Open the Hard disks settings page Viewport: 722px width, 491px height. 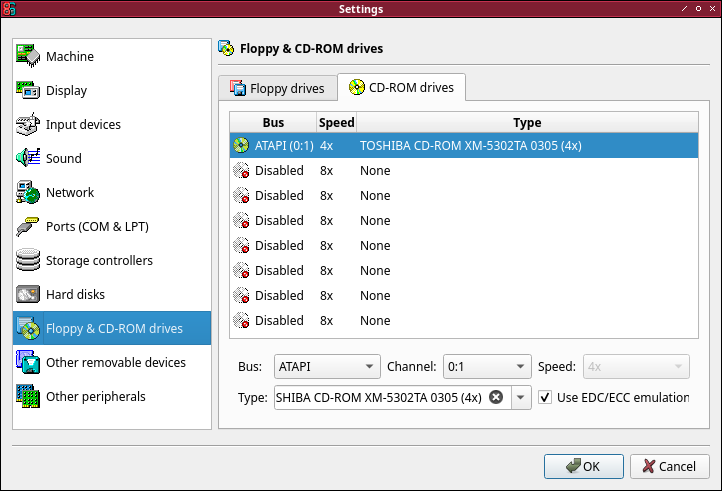tap(112, 294)
